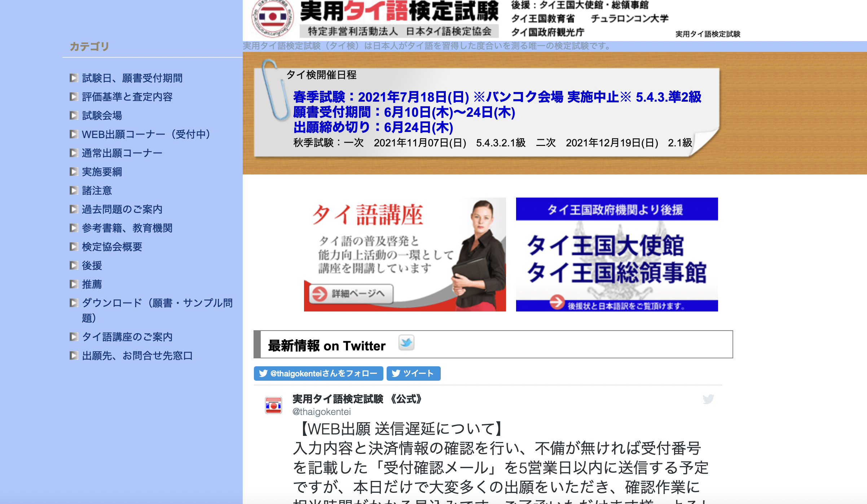This screenshot has height=504, width=867.
Task: Click the gray Twitter bird in the tweet header
Action: [708, 399]
